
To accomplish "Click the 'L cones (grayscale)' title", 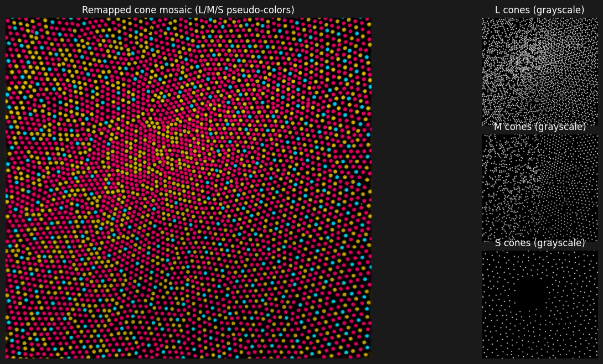I will coord(539,10).
